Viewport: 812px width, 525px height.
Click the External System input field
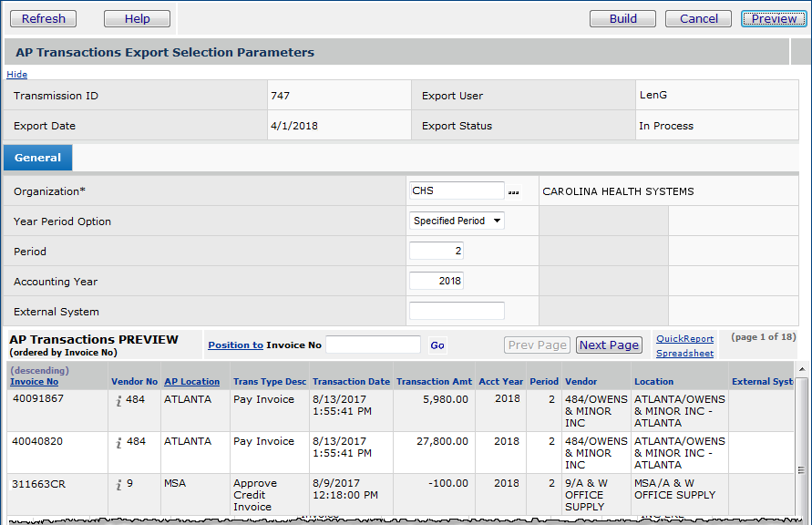click(x=457, y=311)
